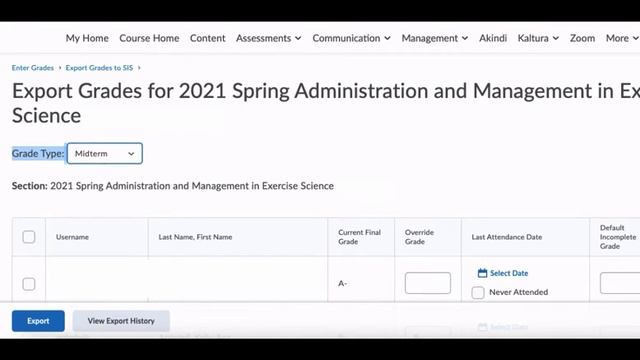Open the Akindi link

[x=493, y=38]
